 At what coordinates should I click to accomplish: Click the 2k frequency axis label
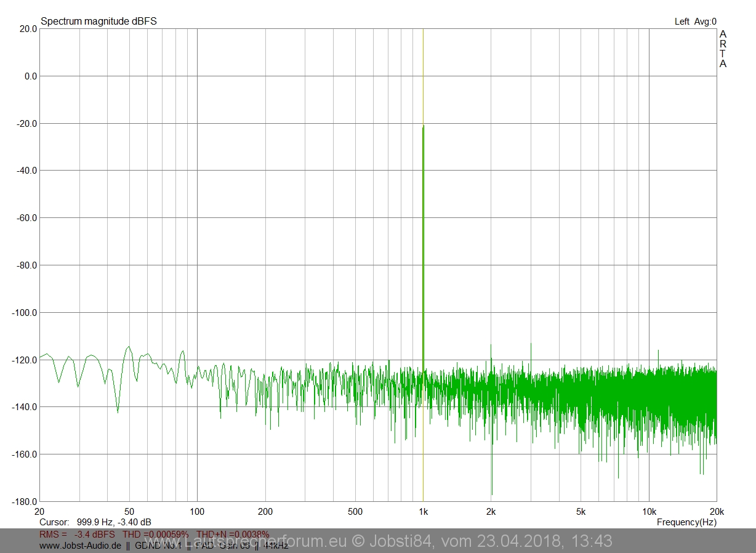(491, 512)
